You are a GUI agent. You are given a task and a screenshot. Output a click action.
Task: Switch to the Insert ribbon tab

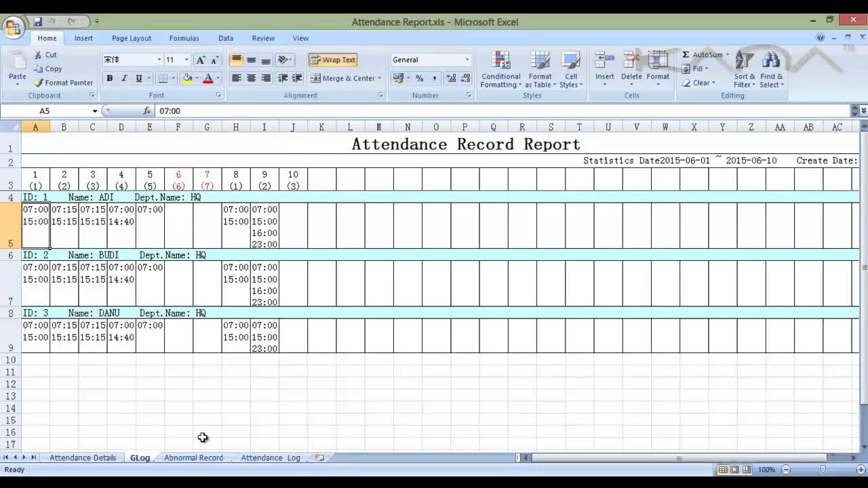(x=83, y=38)
